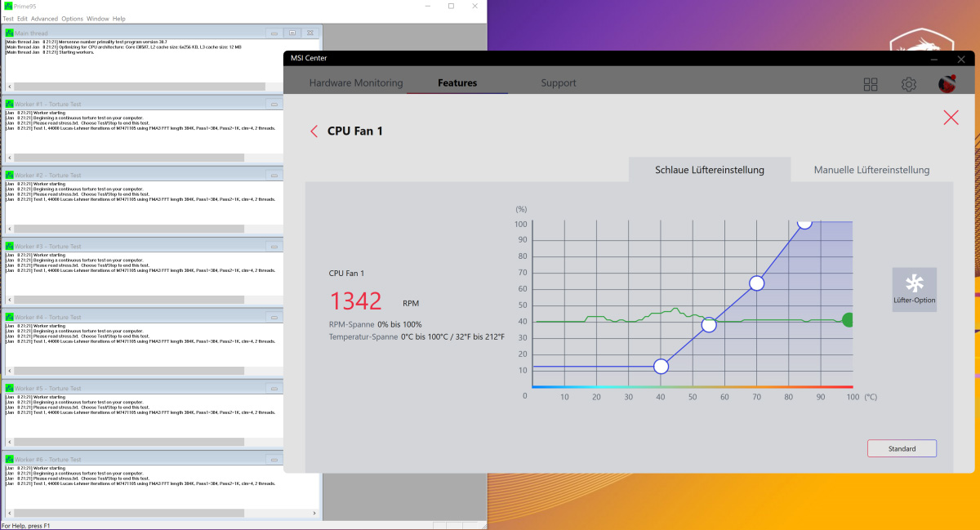Click the fan curve point at 40°C
The height and width of the screenshot is (530, 980).
(x=661, y=367)
